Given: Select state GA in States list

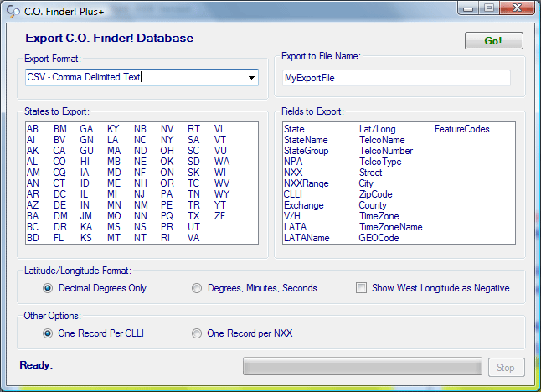Looking at the screenshot, I should pos(86,129).
